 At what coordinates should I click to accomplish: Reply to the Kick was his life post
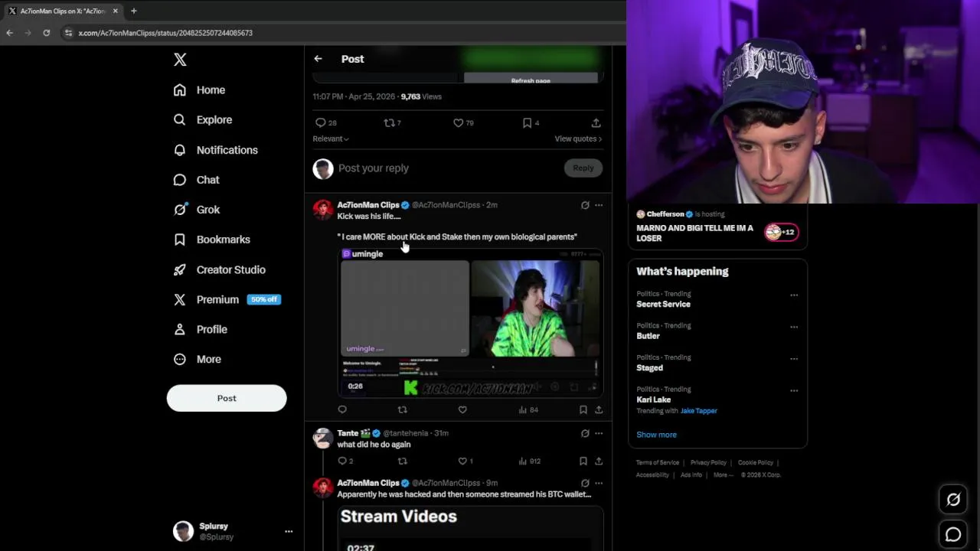342,409
